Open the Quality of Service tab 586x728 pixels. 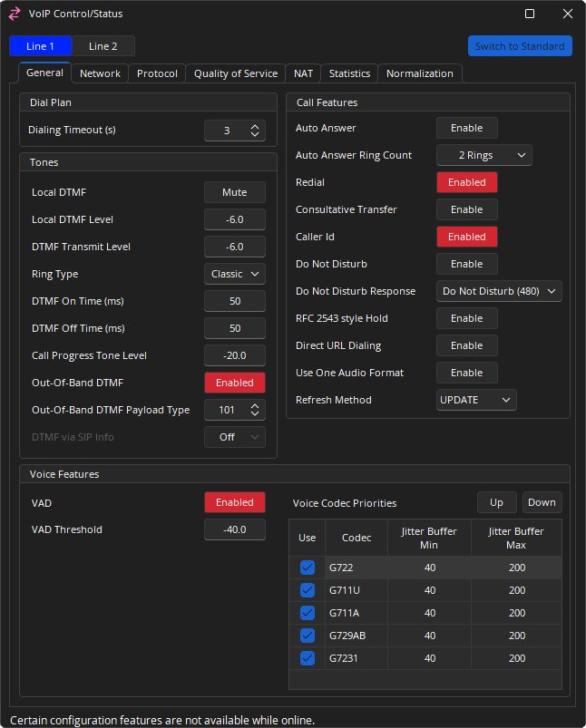(x=236, y=73)
